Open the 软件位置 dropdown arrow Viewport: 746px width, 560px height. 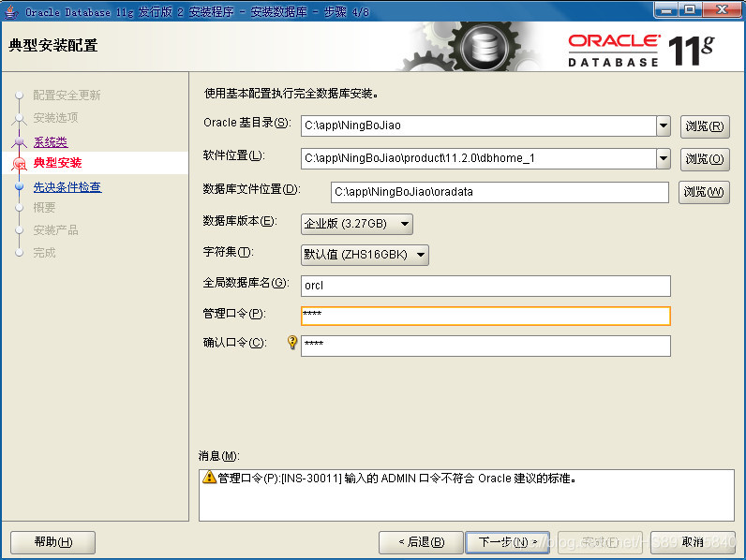pyautogui.click(x=664, y=158)
